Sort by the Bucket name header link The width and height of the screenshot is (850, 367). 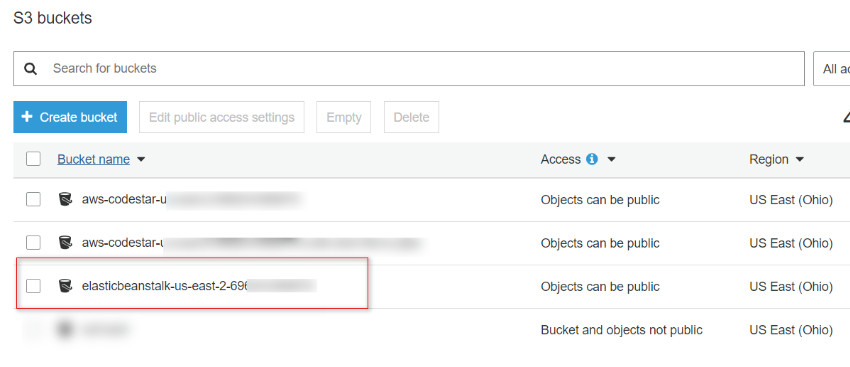(93, 159)
